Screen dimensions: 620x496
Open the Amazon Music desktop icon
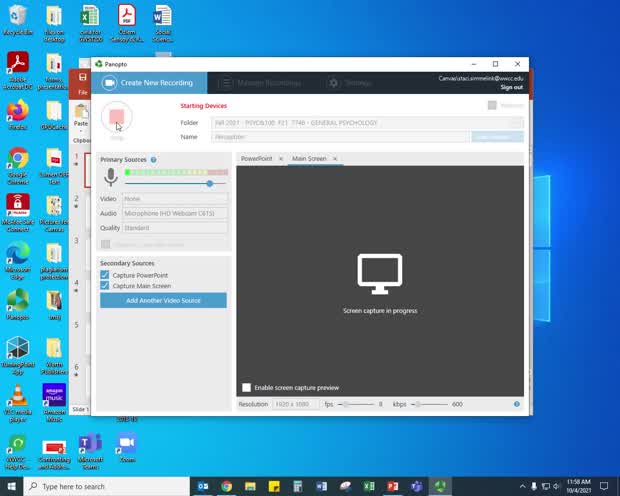(x=54, y=403)
